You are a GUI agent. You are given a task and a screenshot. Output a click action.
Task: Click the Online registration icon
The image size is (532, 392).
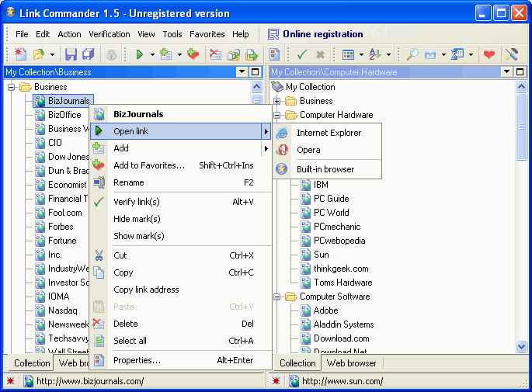coord(273,34)
